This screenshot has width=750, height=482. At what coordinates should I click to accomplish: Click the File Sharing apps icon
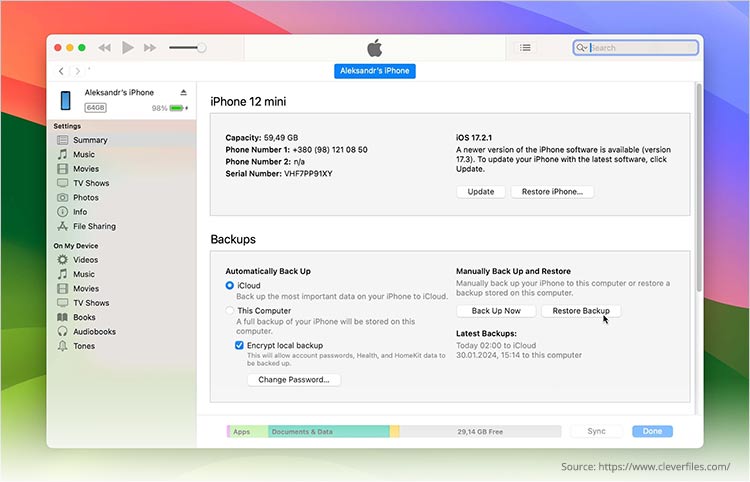point(62,226)
